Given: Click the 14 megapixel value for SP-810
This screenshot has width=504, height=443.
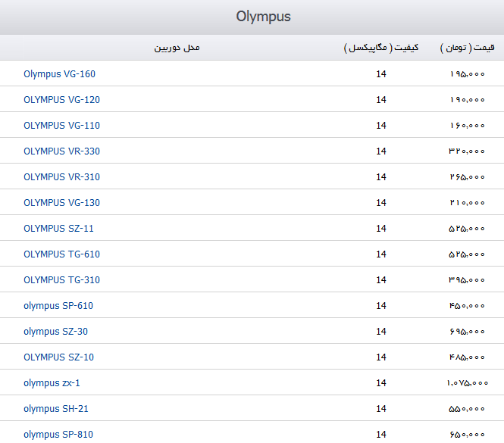Looking at the screenshot, I should click(381, 435).
